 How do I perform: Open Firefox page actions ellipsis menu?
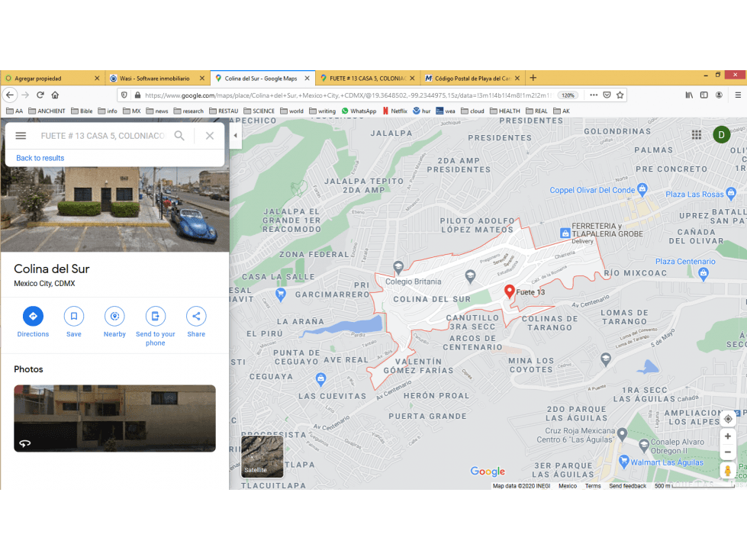[x=594, y=95]
